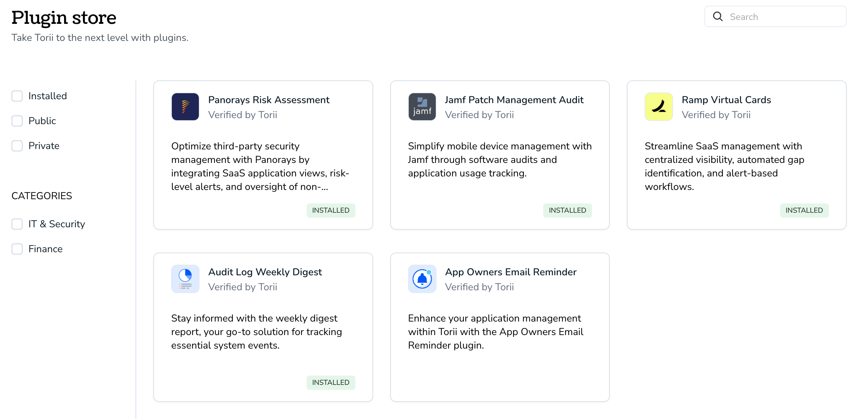Open Ramp Virtual Cards plugin title
Image resolution: width=868 pixels, height=419 pixels.
[726, 100]
